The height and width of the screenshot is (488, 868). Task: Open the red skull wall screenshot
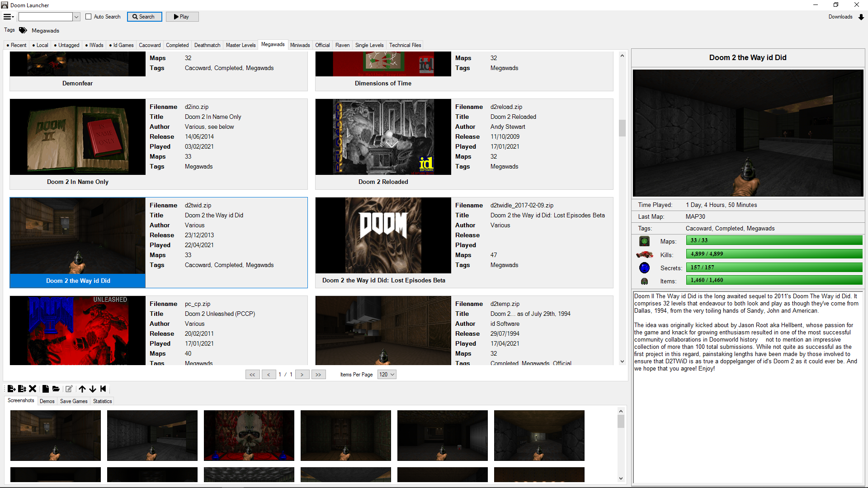(x=249, y=436)
